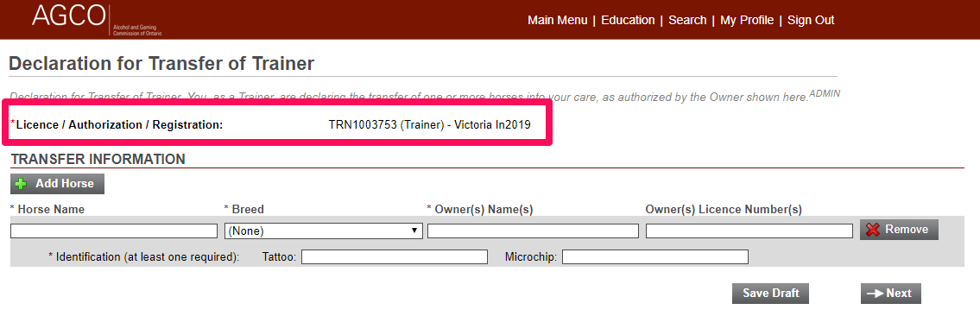This screenshot has width=980, height=316.
Task: Open the Search menu item
Action: pyautogui.click(x=687, y=20)
